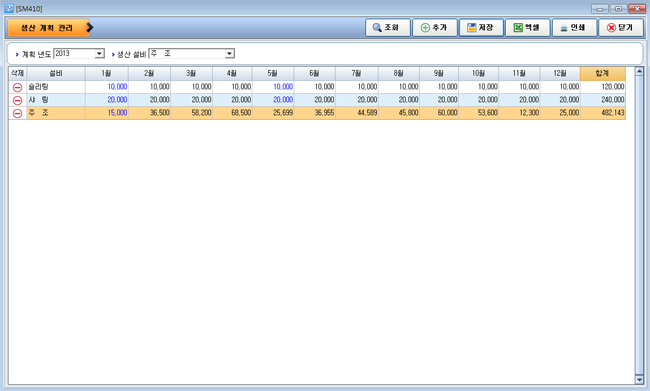
Task: Select the 15,000 cell in 주조 row
Action: pyautogui.click(x=107, y=113)
